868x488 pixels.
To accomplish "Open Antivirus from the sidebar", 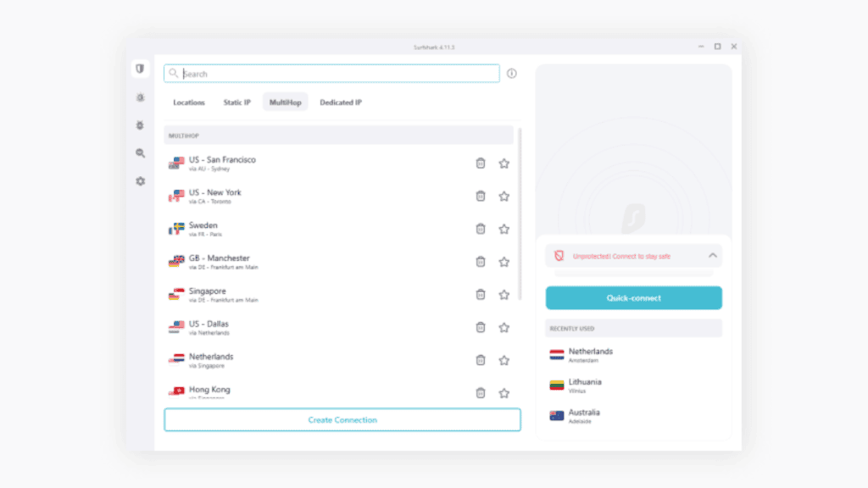I will [x=140, y=125].
